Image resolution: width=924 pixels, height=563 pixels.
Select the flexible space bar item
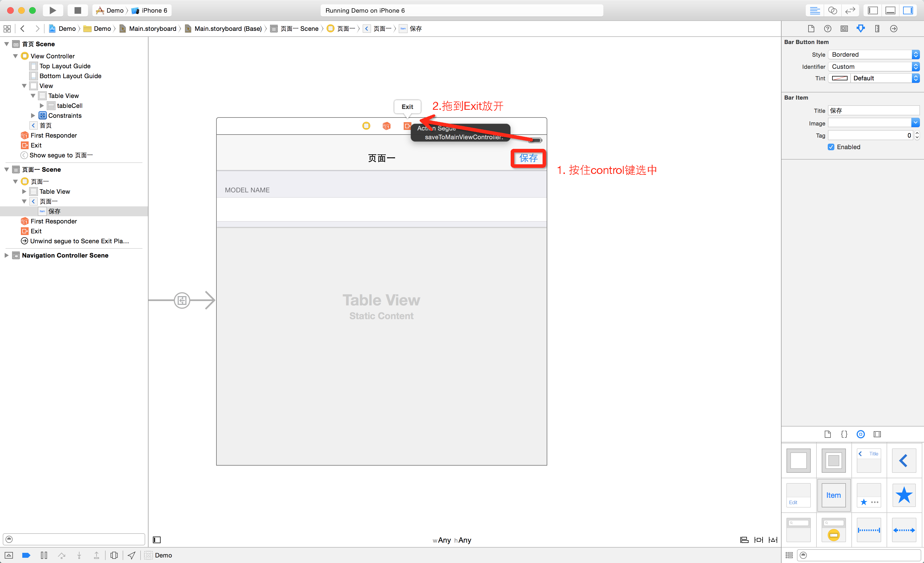tap(904, 530)
